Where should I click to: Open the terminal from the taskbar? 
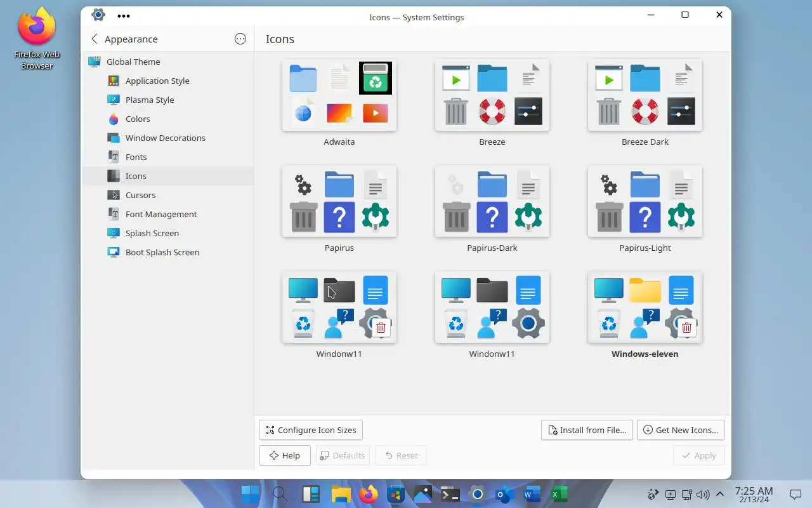point(450,494)
